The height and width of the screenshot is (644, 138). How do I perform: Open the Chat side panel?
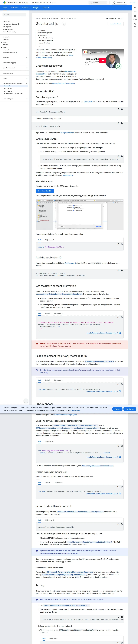(x=135, y=17)
